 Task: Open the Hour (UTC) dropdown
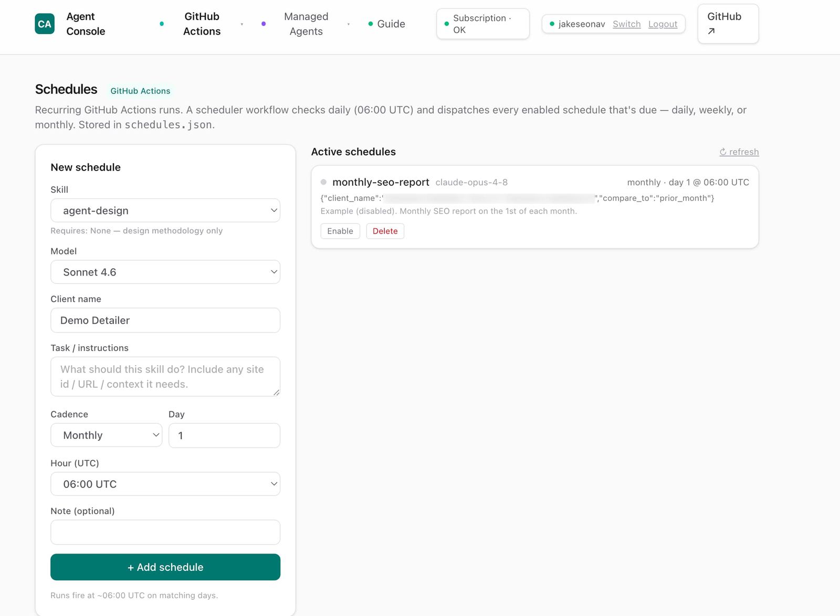coord(165,484)
